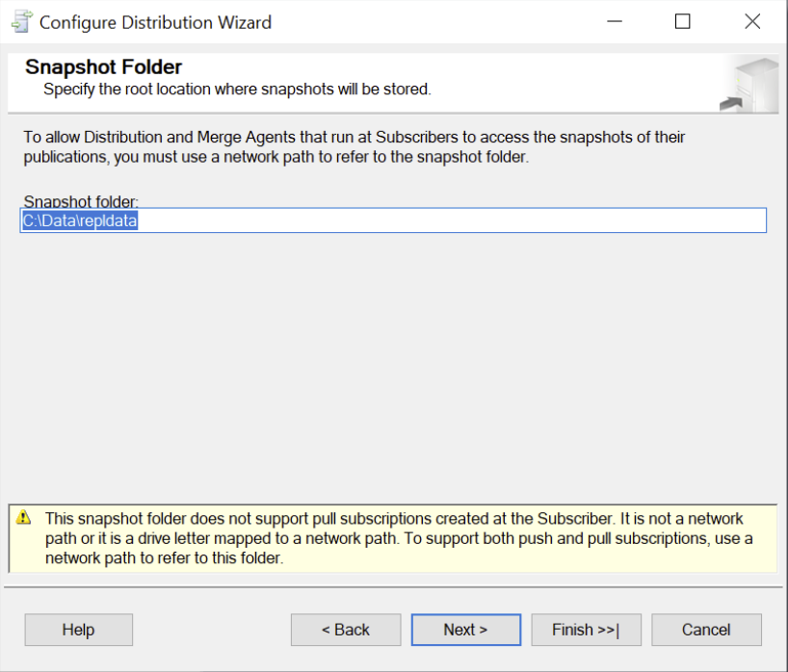788x672 pixels.
Task: Click the Snapshot folder path field
Action: [393, 220]
